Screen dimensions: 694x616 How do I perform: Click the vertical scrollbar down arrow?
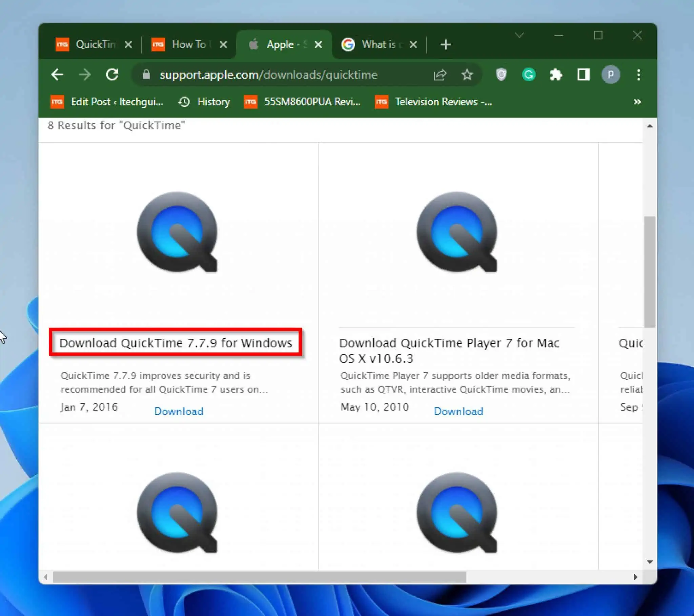click(x=650, y=562)
